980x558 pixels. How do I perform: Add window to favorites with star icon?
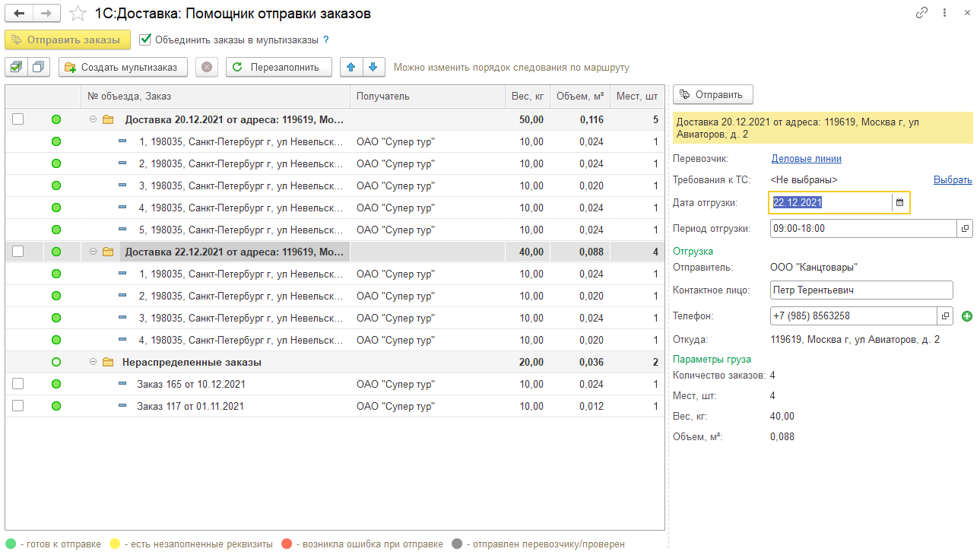(x=78, y=14)
